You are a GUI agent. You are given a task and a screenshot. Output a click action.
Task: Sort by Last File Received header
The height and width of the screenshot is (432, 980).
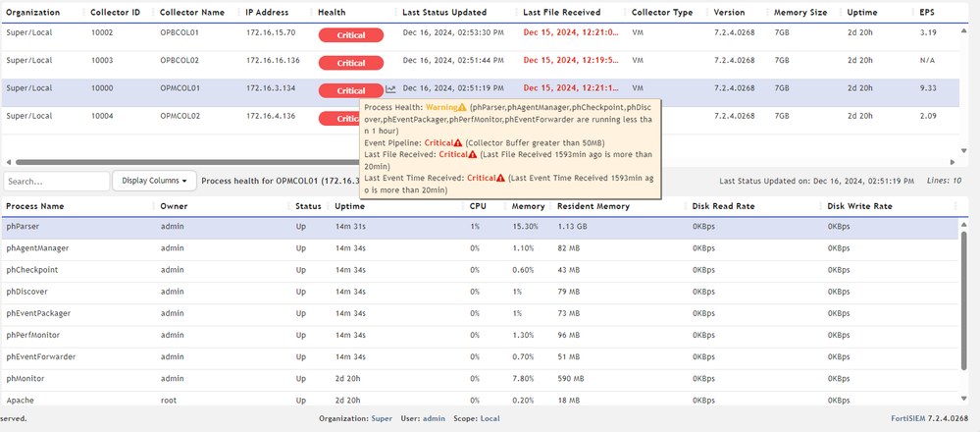pyautogui.click(x=562, y=13)
